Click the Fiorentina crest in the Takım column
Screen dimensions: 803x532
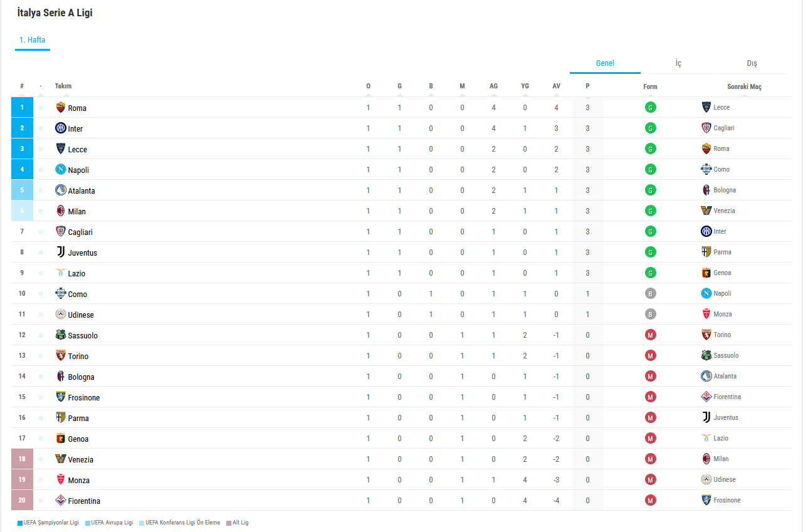61,500
